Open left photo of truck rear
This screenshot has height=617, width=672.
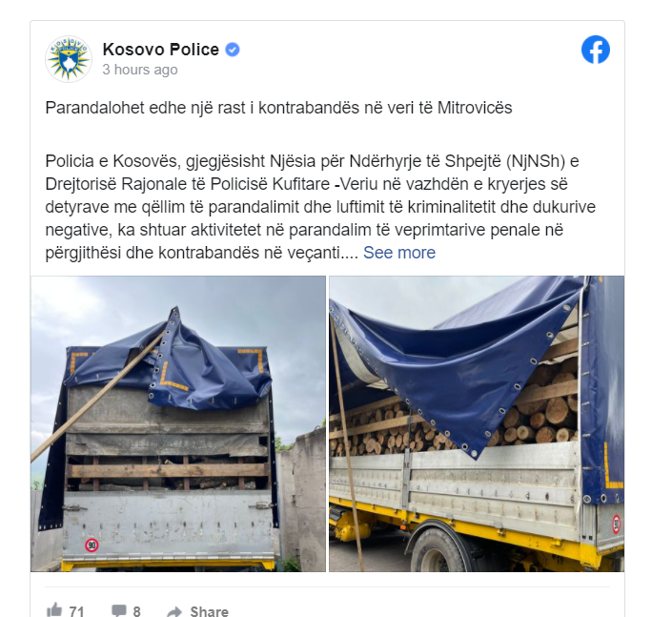pos(178,423)
